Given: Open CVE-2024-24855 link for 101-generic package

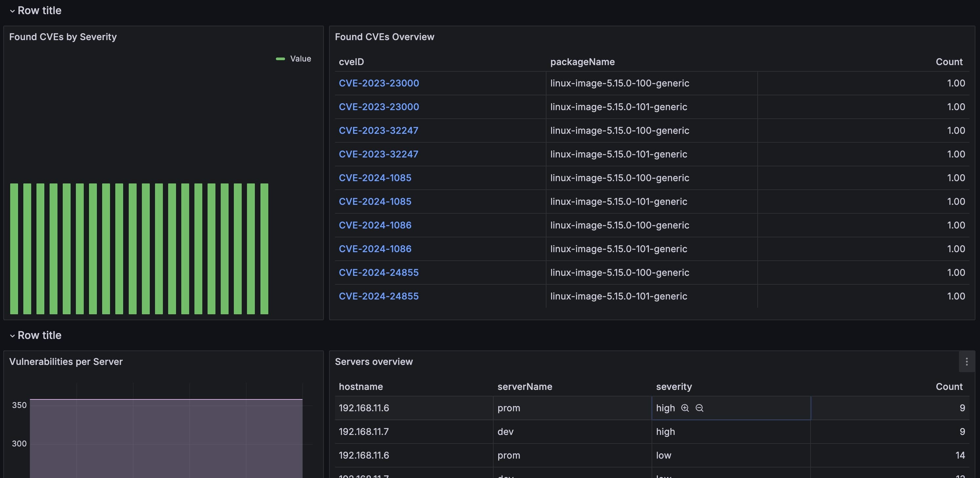Looking at the screenshot, I should 379,296.
